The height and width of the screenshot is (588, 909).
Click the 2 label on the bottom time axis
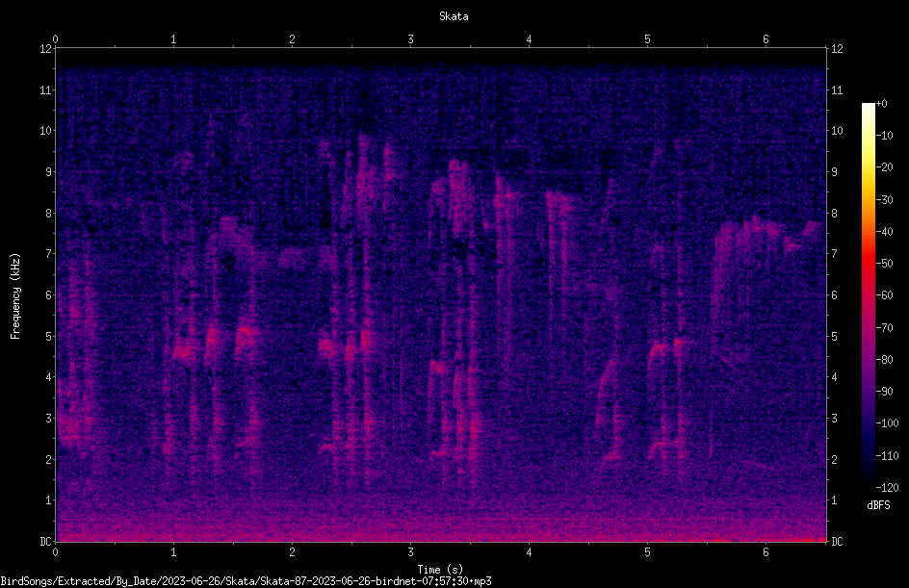click(292, 552)
